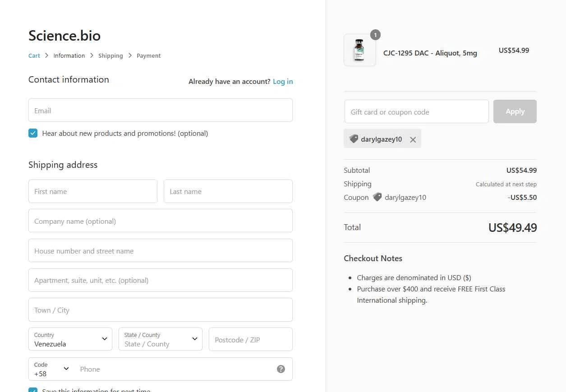
Task: Click the coupon discount -US$5.50
Action: coord(522,197)
